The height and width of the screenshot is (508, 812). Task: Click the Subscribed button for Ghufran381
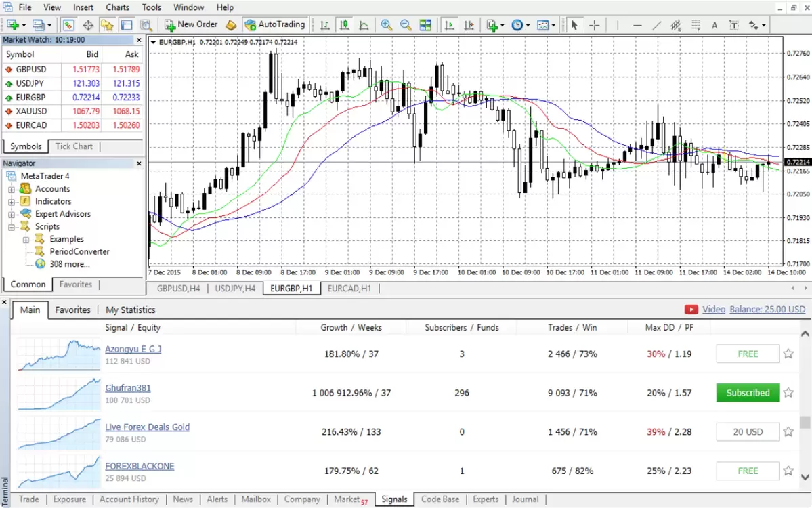748,393
